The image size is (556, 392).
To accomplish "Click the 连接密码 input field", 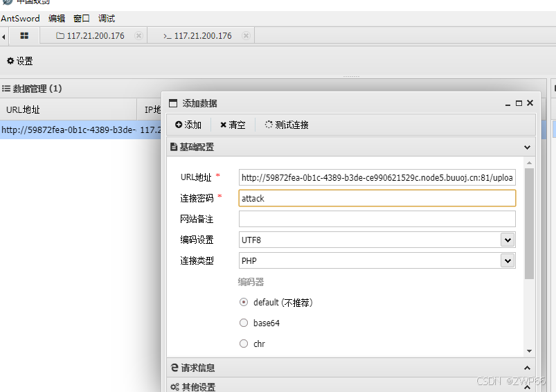I will pos(377,198).
